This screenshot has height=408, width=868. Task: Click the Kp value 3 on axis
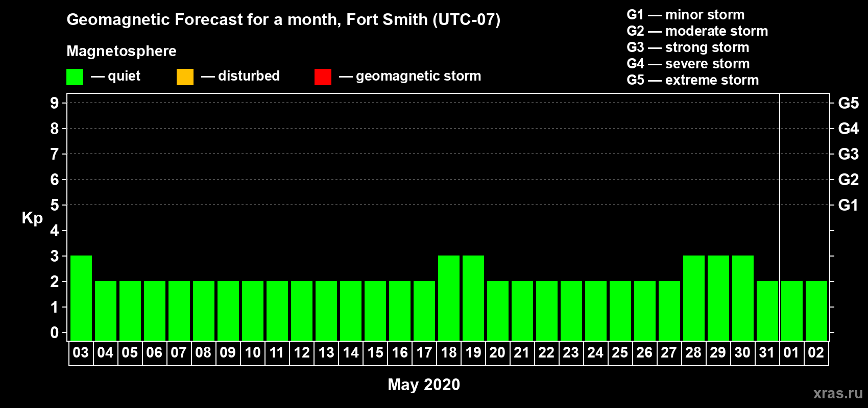pos(55,256)
